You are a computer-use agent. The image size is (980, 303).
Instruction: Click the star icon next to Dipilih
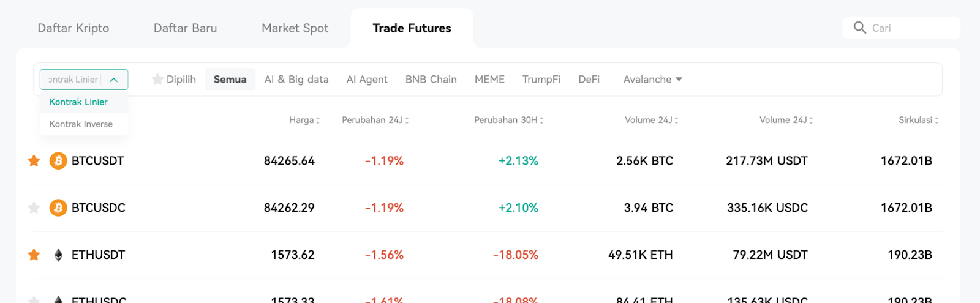click(x=157, y=79)
